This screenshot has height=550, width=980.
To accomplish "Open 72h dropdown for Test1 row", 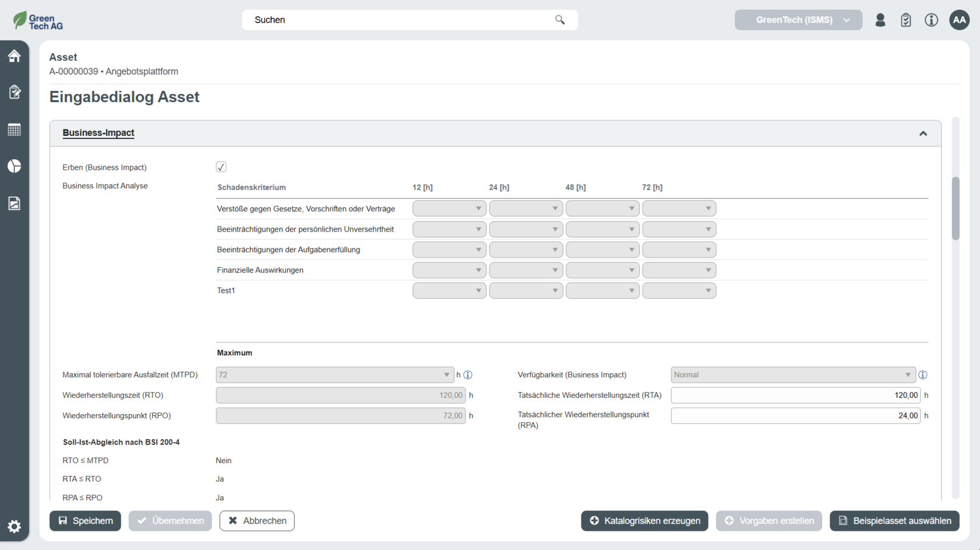I will 679,290.
